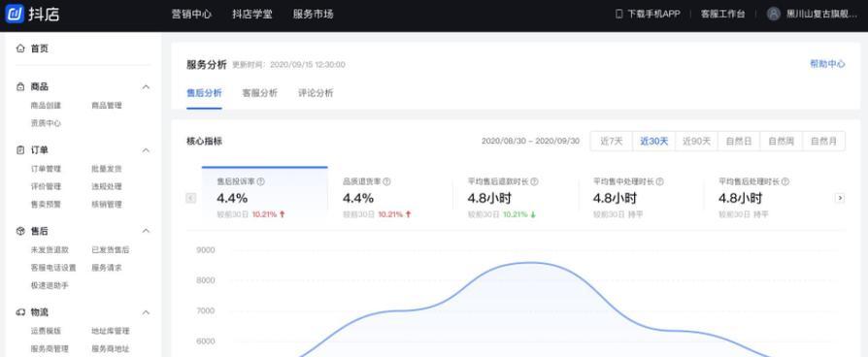The image size is (868, 357).
Task: Open 核销管理 in the sidebar
Action: pyautogui.click(x=106, y=205)
